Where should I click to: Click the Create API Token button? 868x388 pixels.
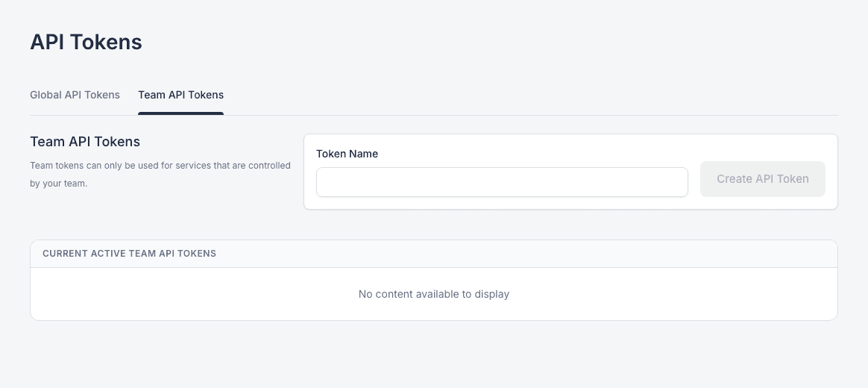click(763, 179)
